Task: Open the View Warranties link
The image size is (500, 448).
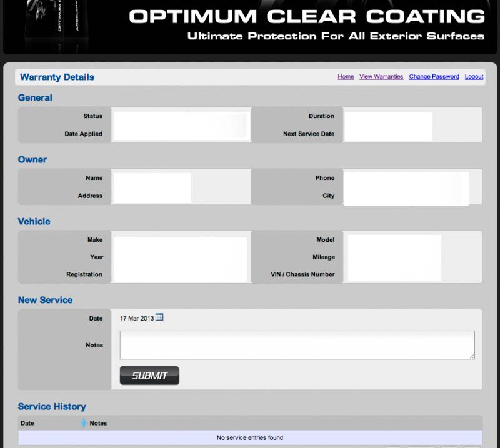Action: click(381, 76)
